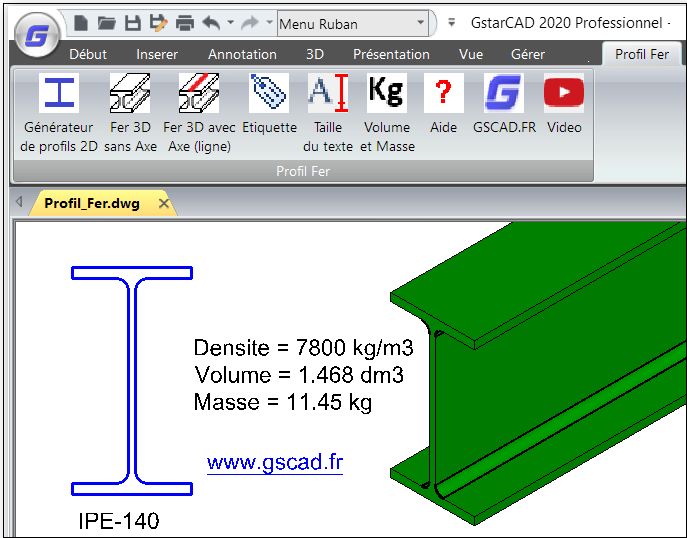The width and height of the screenshot is (687, 538).
Task: Save the drawing with floppy disk icon
Action: pos(133,23)
